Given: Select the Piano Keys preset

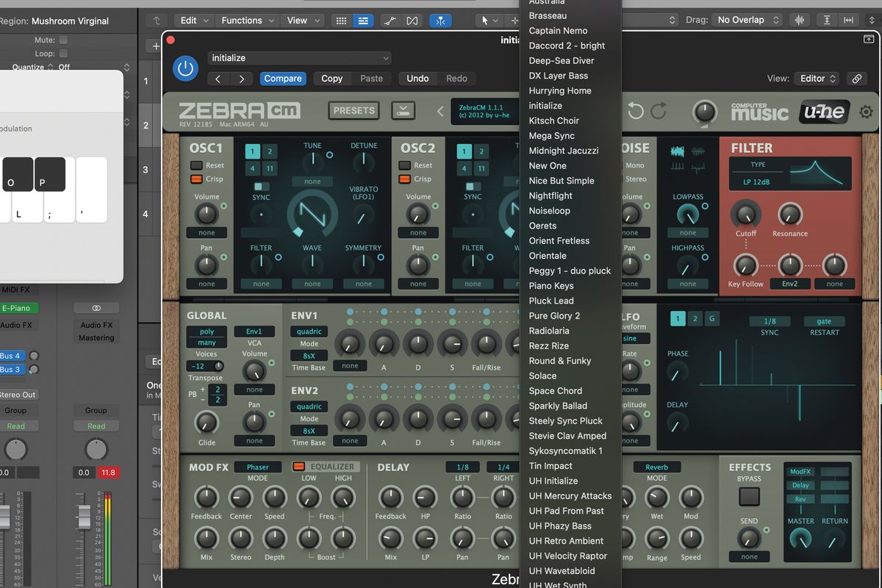Looking at the screenshot, I should (x=551, y=286).
